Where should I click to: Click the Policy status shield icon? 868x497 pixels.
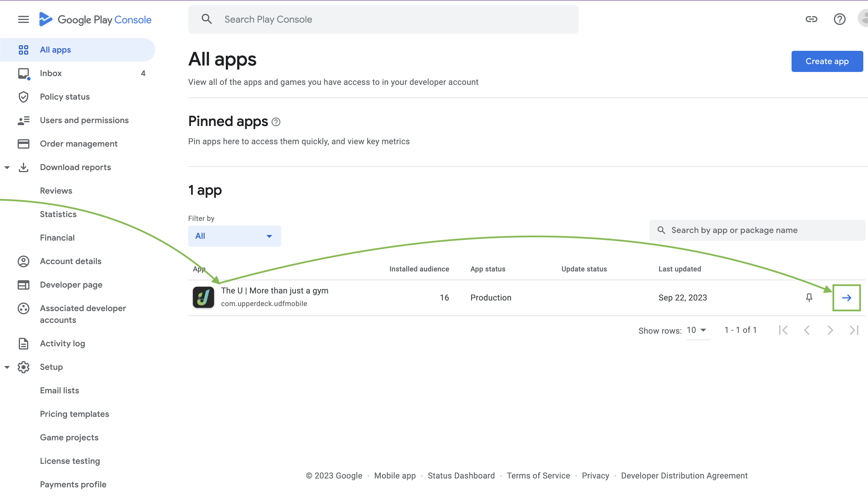23,97
